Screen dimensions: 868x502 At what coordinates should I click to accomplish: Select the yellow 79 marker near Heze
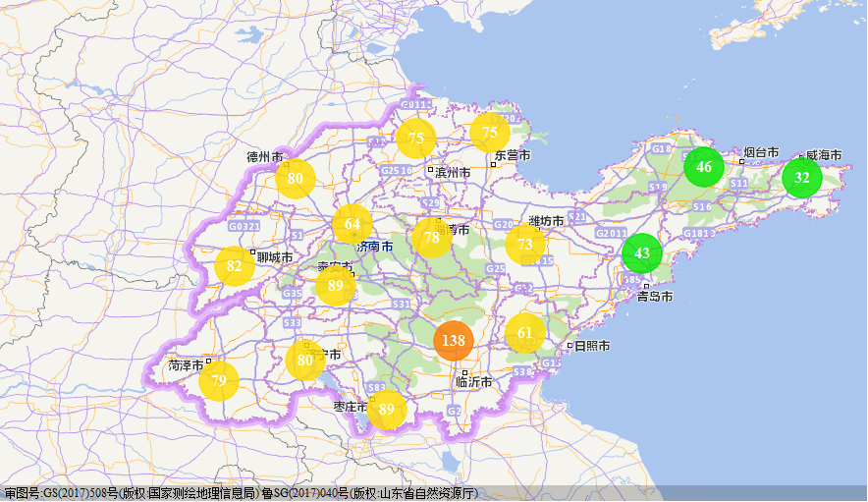(219, 380)
